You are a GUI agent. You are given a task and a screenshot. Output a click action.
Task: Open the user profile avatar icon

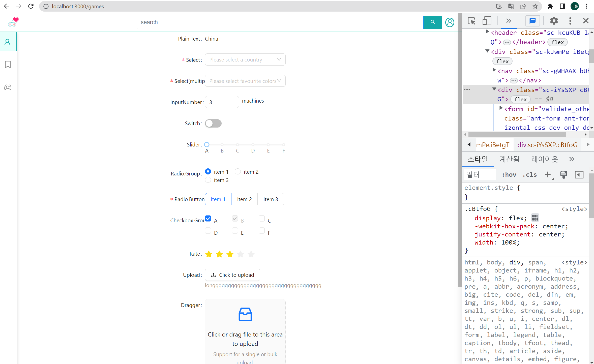tap(450, 22)
